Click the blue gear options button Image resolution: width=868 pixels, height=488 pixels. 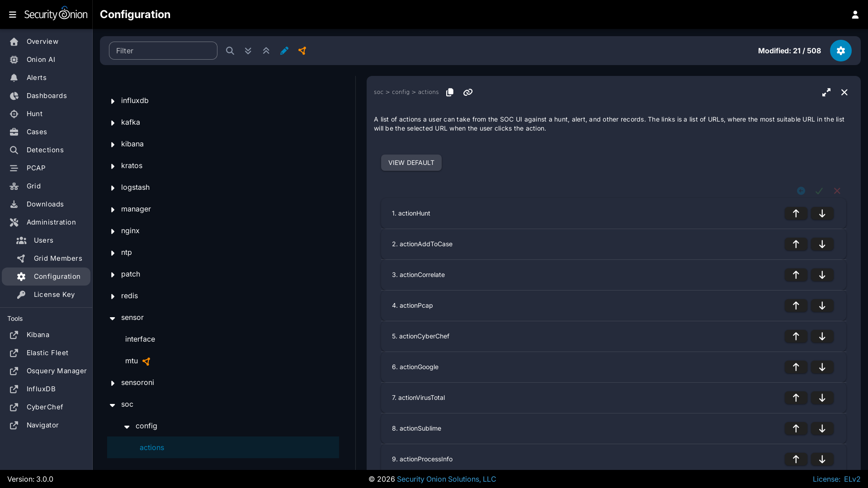point(840,51)
